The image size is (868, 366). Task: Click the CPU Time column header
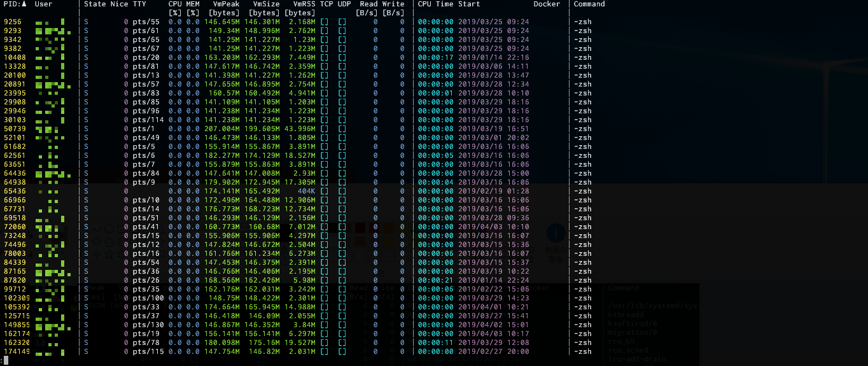(435, 4)
